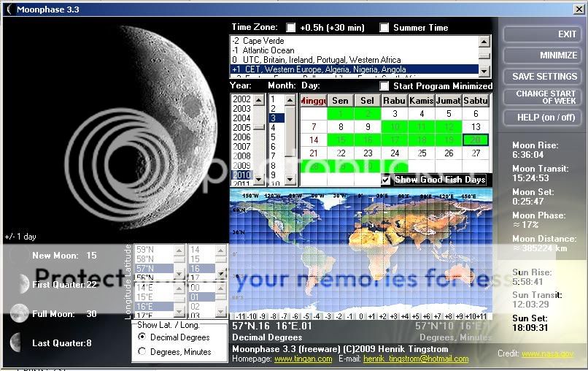Click the longitude degrees list's down arrow
The image size is (588, 371).
(x=179, y=312)
